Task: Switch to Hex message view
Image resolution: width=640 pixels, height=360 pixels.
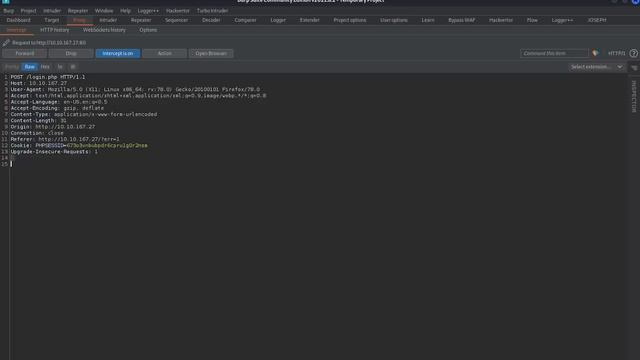Action: click(45, 67)
